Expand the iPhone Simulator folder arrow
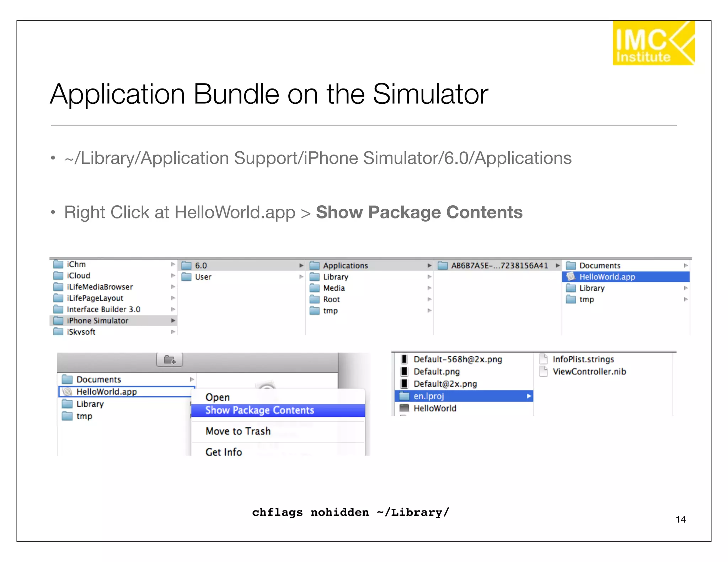This screenshot has height=562, width=728. (x=173, y=320)
